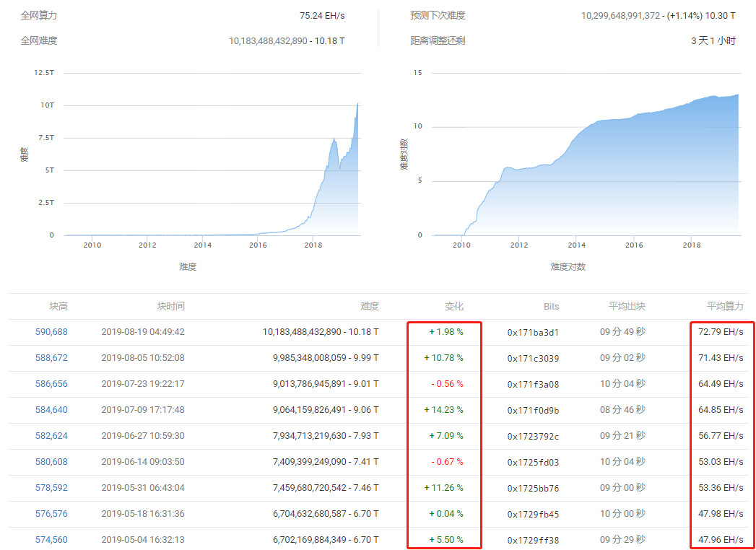This screenshot has height=550, width=756.
Task: Click average block time 08 分 46 秒
Action: pyautogui.click(x=622, y=410)
